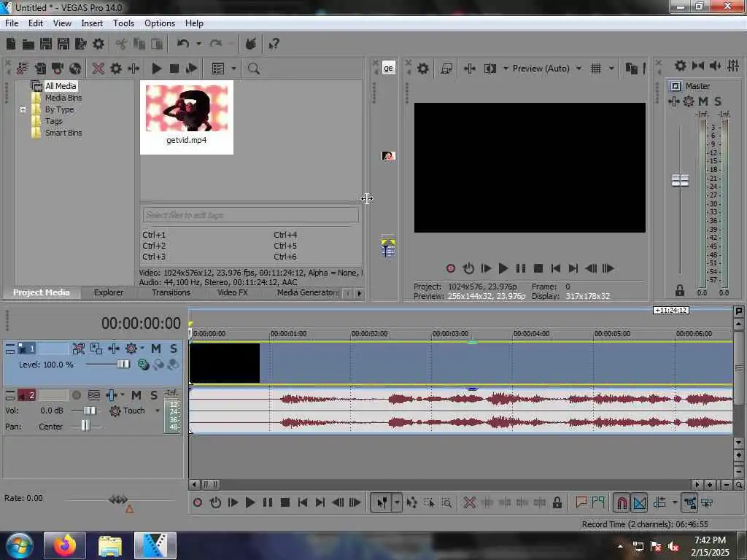Open the split screen view dropdown arrow
Image resolution: width=747 pixels, height=560 pixels.
pyautogui.click(x=506, y=69)
